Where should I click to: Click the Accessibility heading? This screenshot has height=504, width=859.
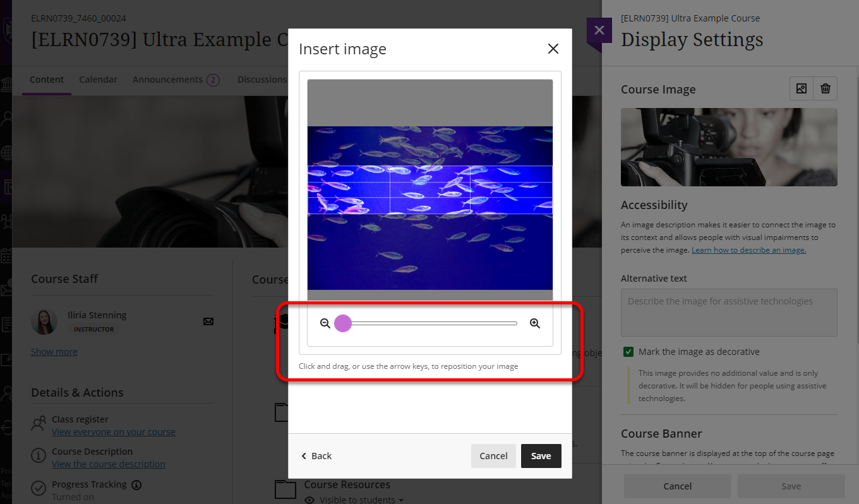click(654, 205)
